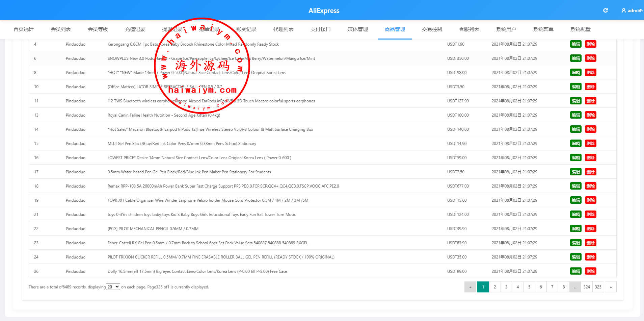Delete the LATOR retractable ball pen row

click(x=591, y=87)
